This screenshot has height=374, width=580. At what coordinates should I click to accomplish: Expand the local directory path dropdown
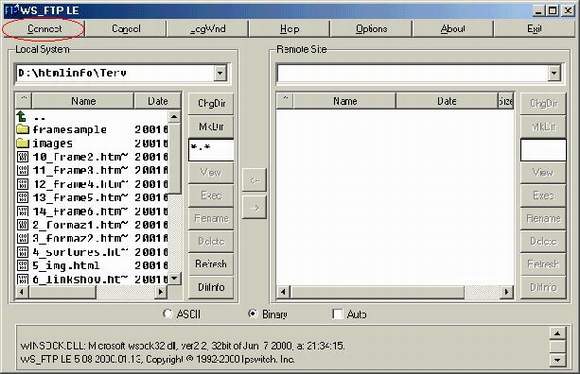pos(220,73)
